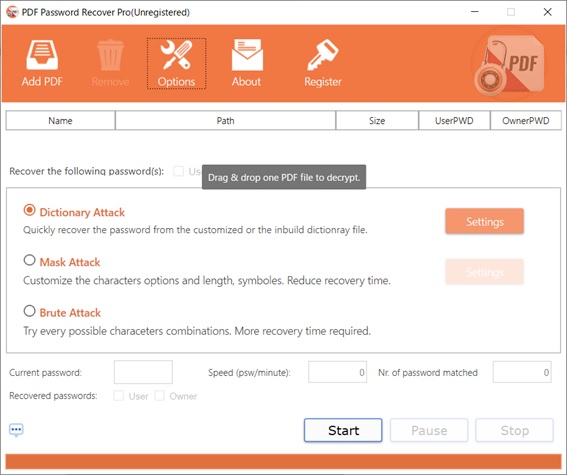Click the Register key icon
The image size is (567, 475).
(x=323, y=55)
